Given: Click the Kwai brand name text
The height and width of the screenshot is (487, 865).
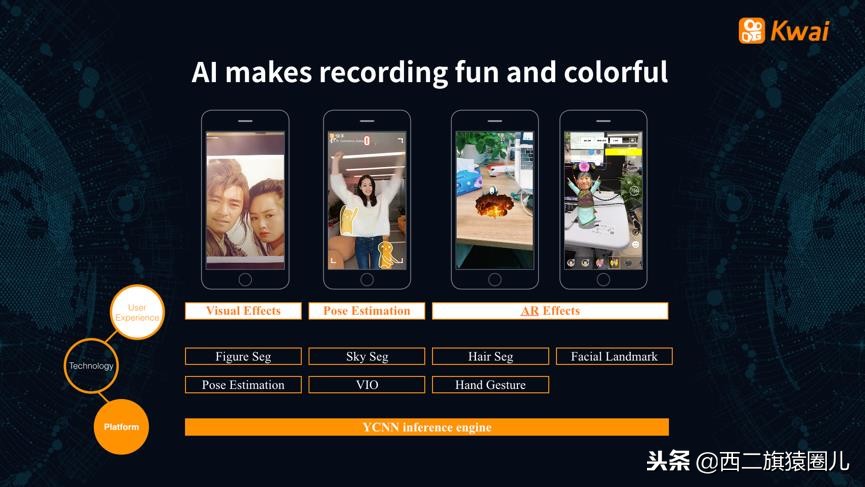Looking at the screenshot, I should point(799,31).
